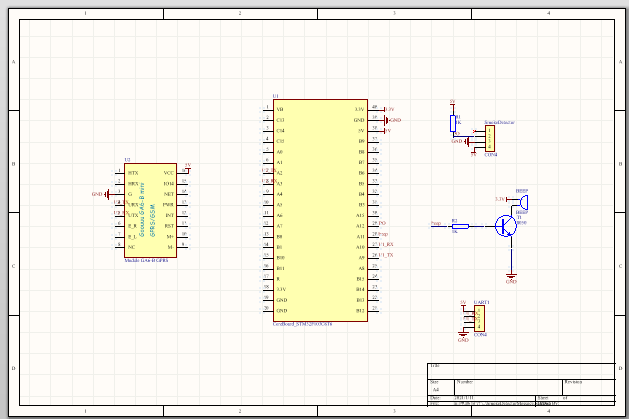
Task: Click the VCC pin name on U2
Action: 169,173
